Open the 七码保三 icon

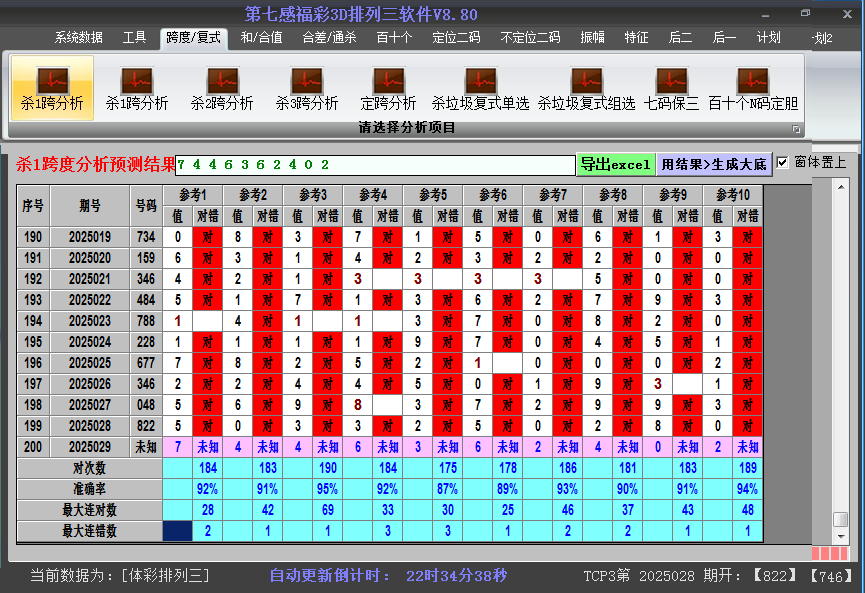click(x=671, y=88)
